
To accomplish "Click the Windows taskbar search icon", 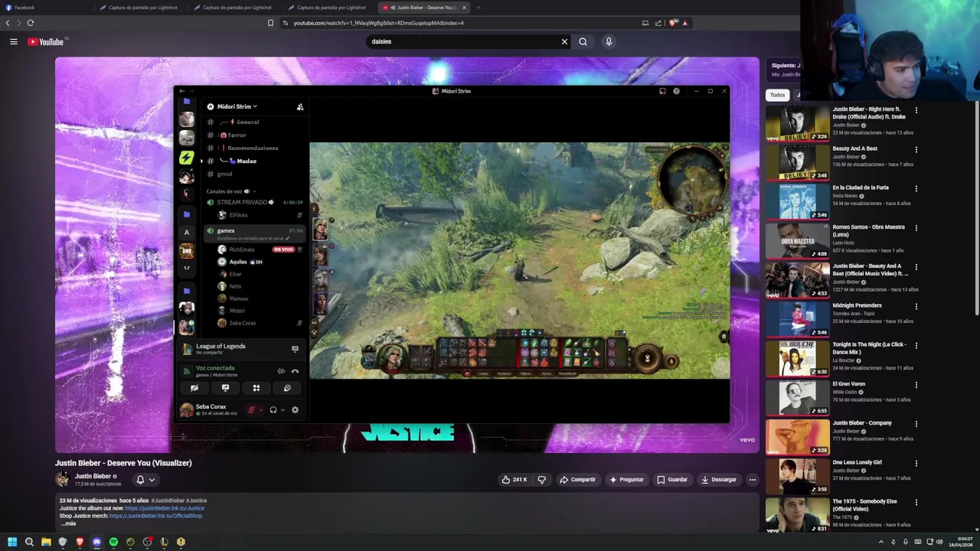I will [x=29, y=542].
